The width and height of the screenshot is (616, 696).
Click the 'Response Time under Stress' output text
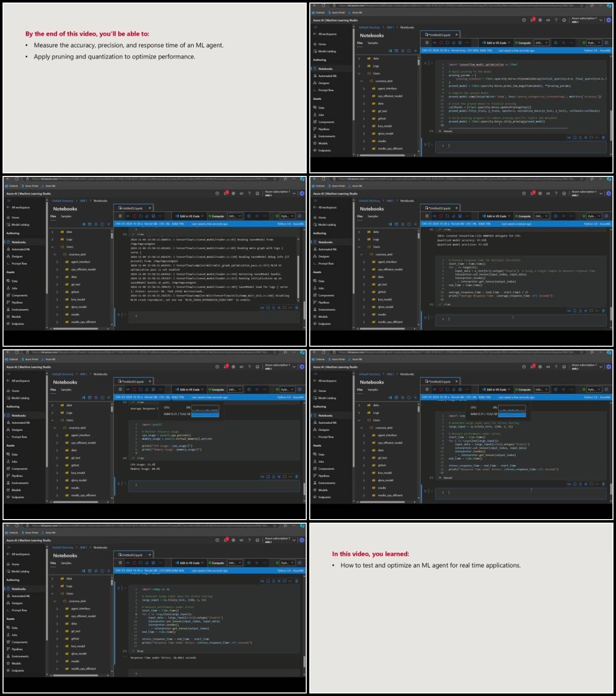(163, 657)
